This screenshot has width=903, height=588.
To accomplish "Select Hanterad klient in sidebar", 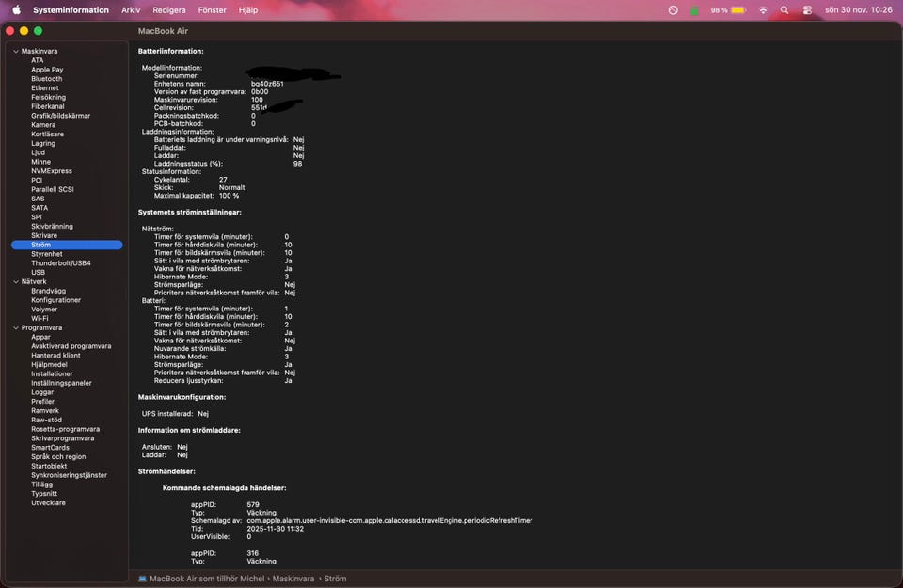I will [x=55, y=356].
